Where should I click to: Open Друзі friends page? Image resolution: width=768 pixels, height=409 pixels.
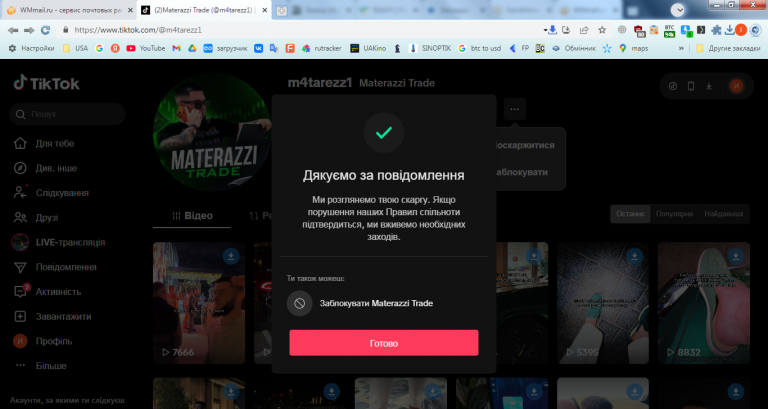pos(35,217)
